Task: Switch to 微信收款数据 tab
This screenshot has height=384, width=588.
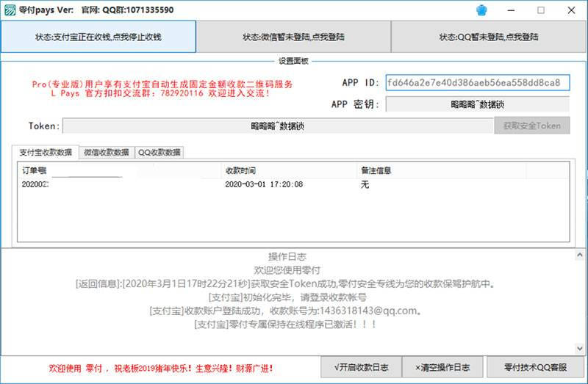Action: (107, 152)
